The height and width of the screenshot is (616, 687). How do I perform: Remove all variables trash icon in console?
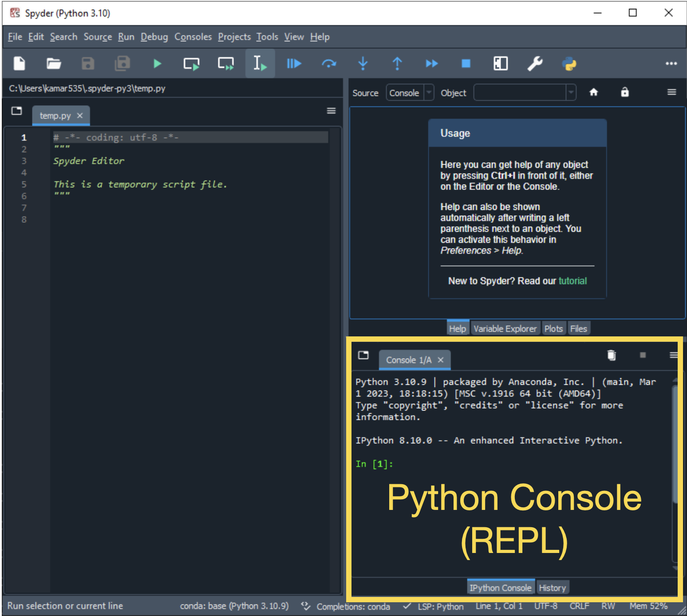click(x=612, y=355)
